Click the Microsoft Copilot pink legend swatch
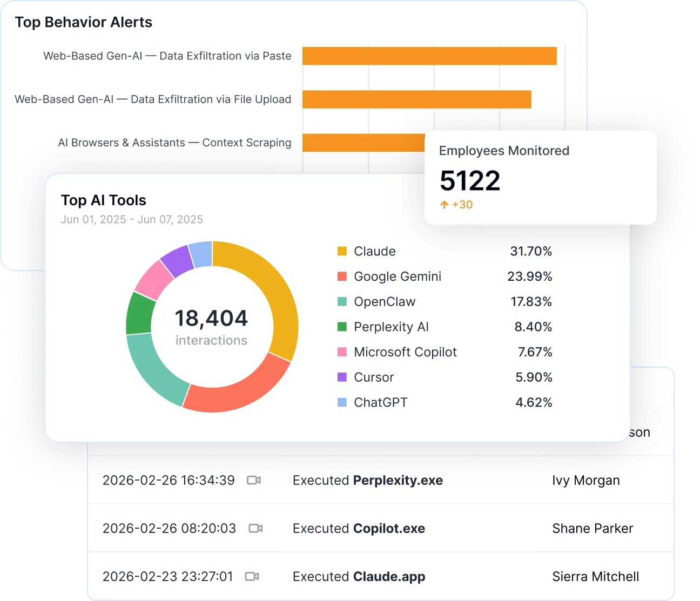 click(342, 352)
